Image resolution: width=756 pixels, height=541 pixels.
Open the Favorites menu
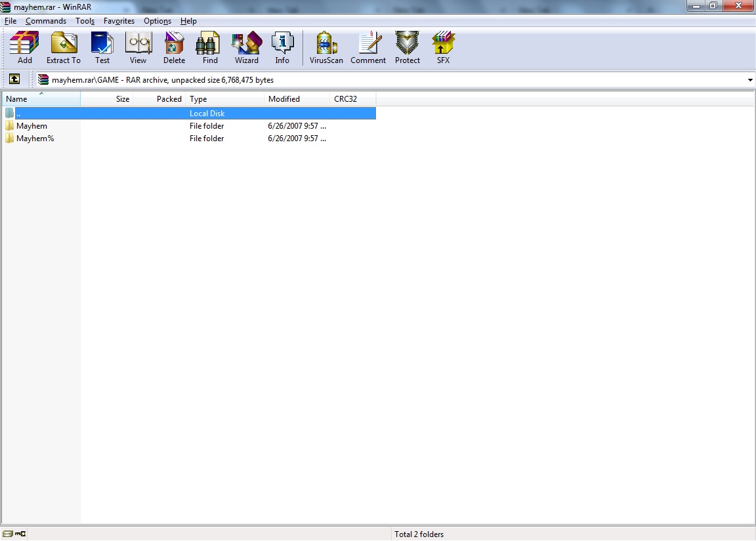[x=119, y=21]
